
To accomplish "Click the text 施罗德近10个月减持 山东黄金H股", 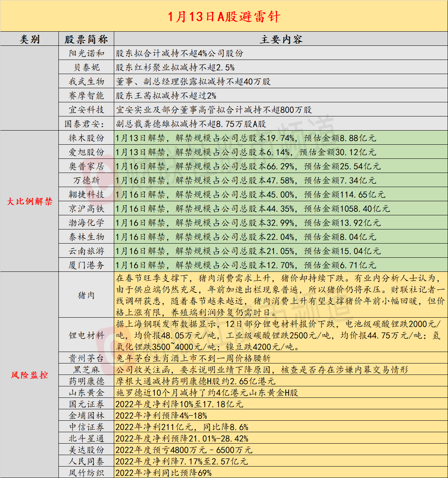I will (207, 392).
